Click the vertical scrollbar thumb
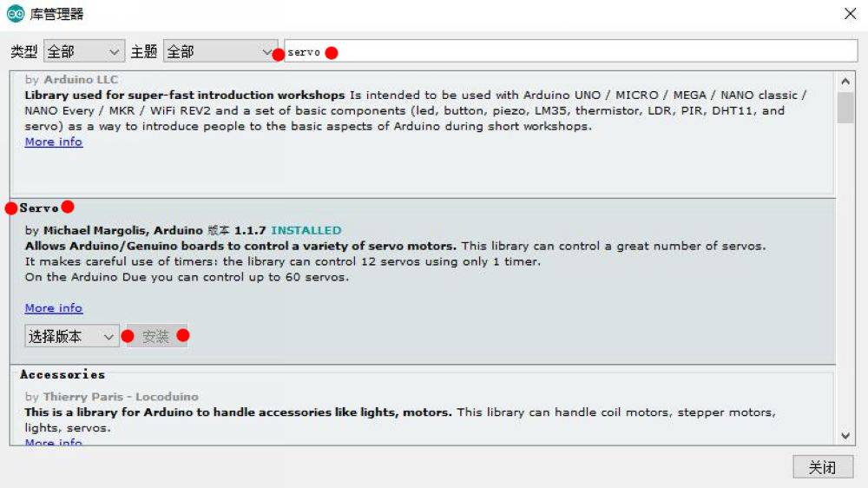The height and width of the screenshot is (488, 868). point(845,108)
